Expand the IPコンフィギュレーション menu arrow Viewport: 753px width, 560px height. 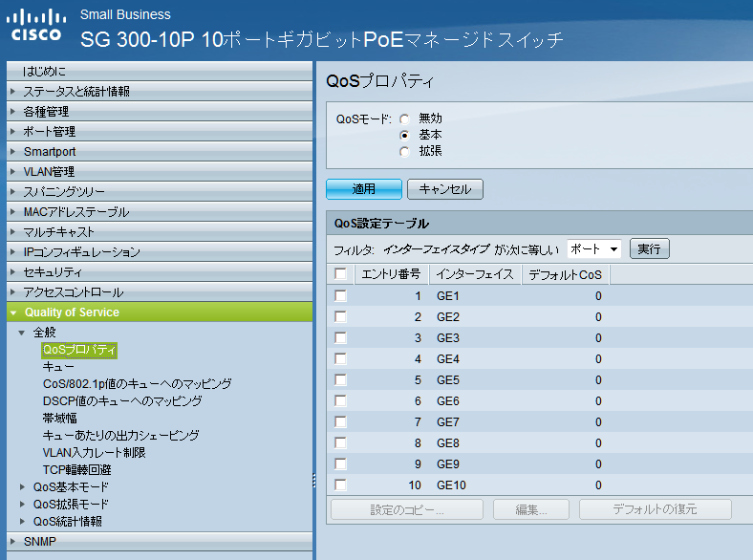(13, 251)
